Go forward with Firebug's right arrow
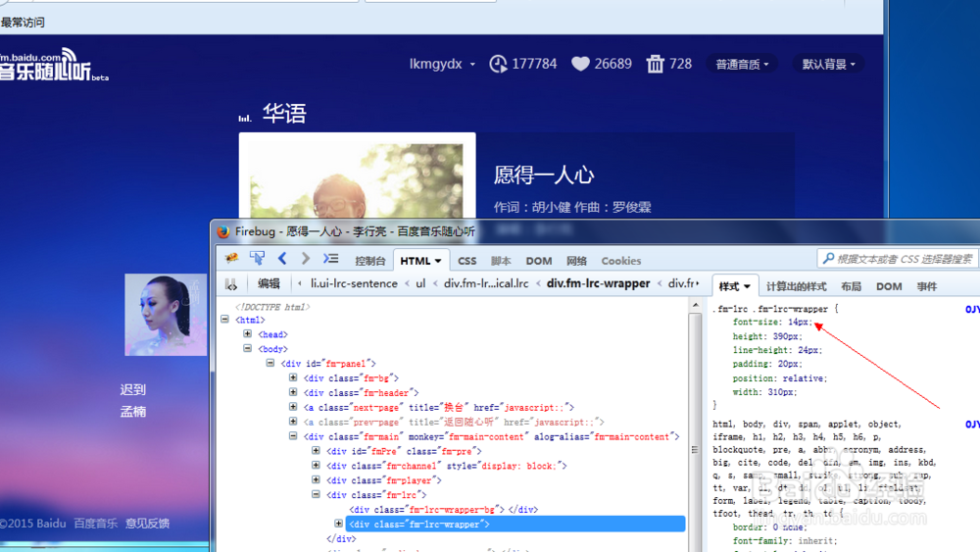This screenshot has width=980, height=552. [305, 258]
